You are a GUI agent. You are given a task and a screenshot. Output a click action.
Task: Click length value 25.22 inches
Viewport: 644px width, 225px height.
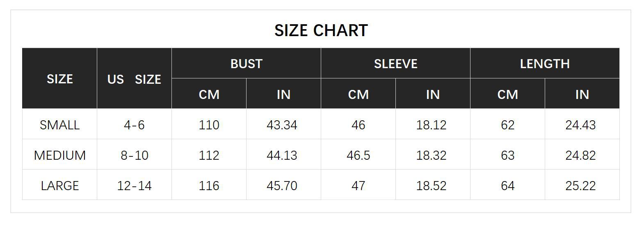[x=580, y=186]
